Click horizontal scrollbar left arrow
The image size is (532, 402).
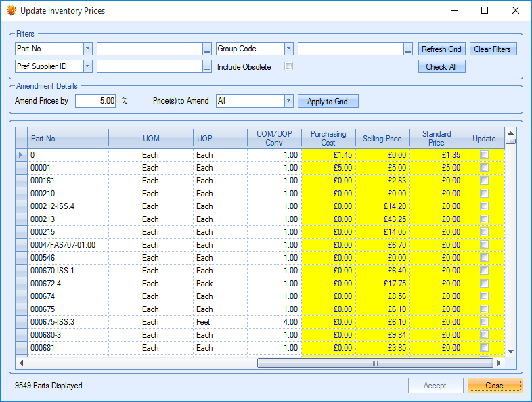tap(21, 363)
